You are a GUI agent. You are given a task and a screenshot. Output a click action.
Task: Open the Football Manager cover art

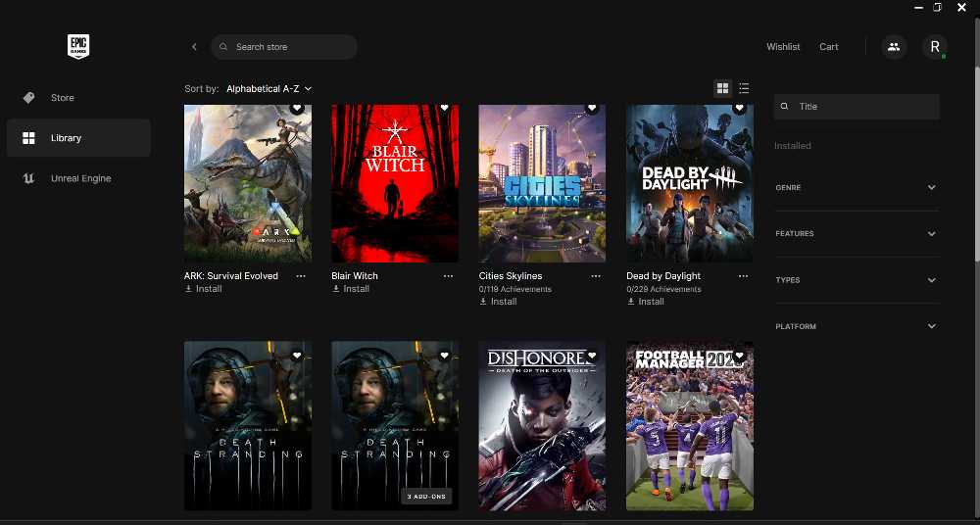pos(690,426)
